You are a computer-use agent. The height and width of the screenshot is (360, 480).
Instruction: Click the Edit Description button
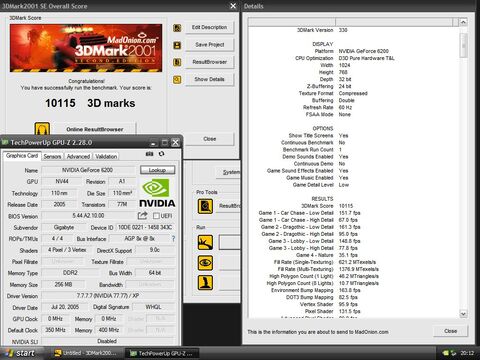click(x=209, y=28)
